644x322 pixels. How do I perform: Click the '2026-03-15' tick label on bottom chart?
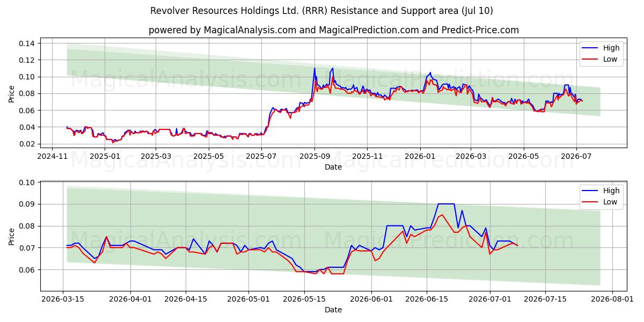tap(63, 299)
